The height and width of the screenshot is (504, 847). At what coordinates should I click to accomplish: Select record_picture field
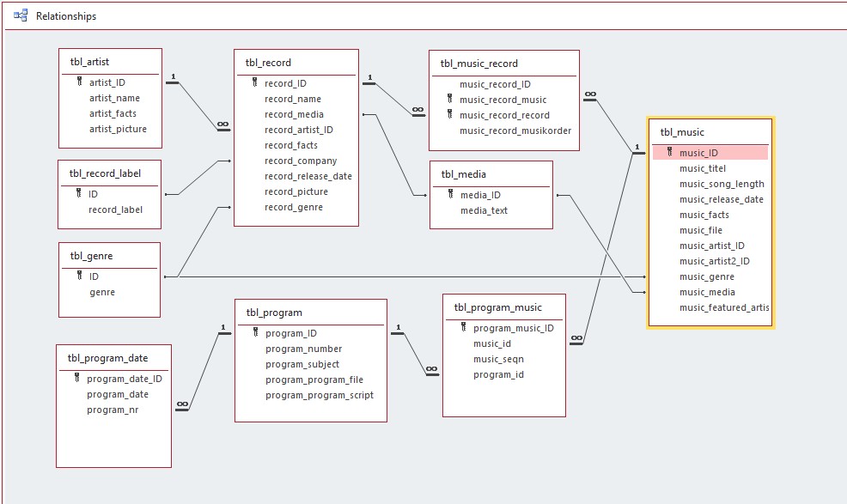[296, 191]
